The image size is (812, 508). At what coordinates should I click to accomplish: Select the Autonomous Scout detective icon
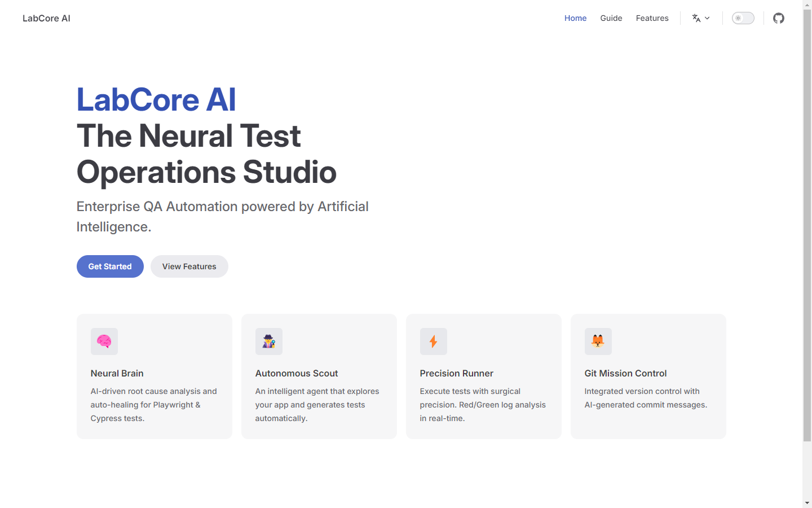coord(269,341)
